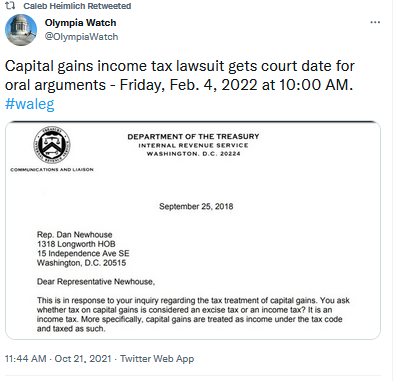
Task: Click the retweet icon beside Caleb Heimlich
Action: tap(10, 6)
